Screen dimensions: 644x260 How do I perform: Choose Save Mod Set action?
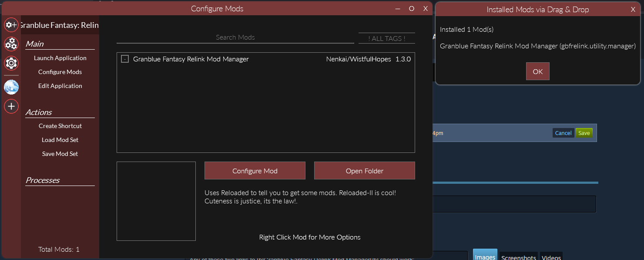(x=60, y=154)
